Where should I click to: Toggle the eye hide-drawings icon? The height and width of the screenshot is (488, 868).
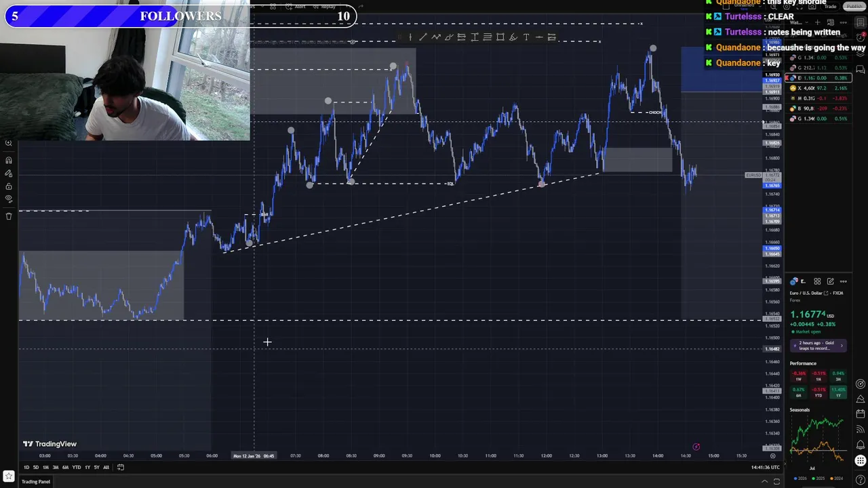click(9, 199)
